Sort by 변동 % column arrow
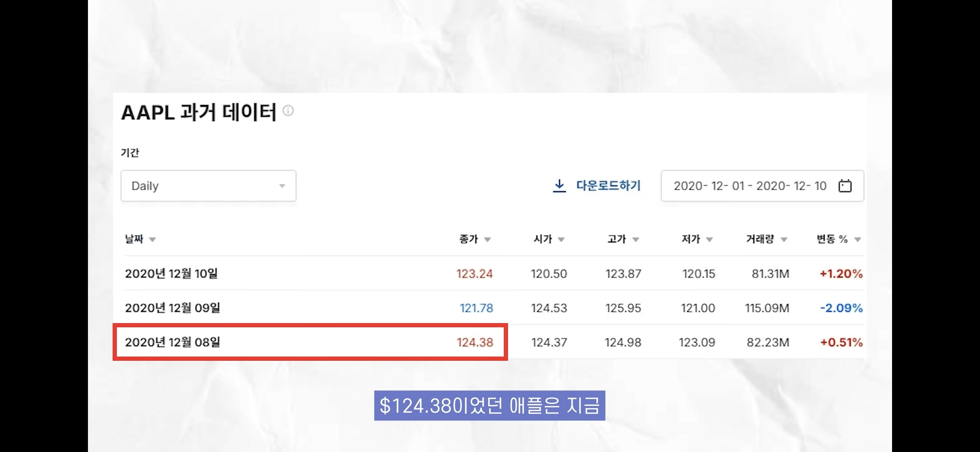Image resolution: width=980 pixels, height=452 pixels. pos(858,239)
